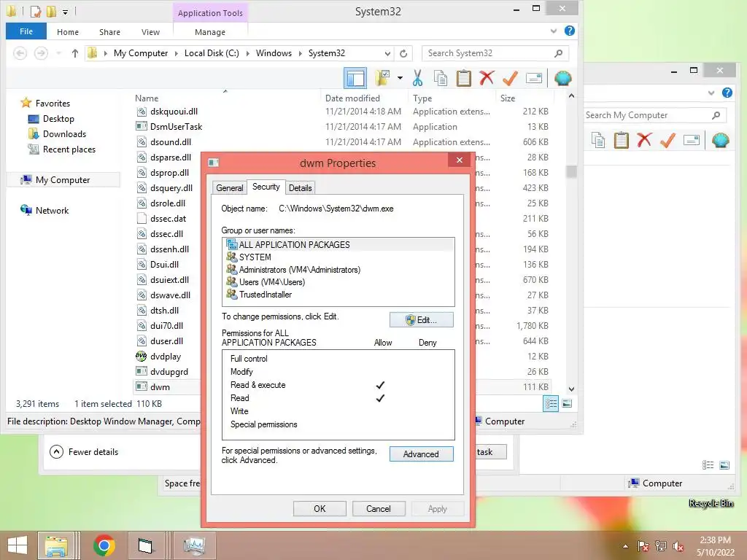Viewport: 747px width, 560px height.
Task: Expand breadcrumb arrow after Windows
Action: [x=300, y=53]
